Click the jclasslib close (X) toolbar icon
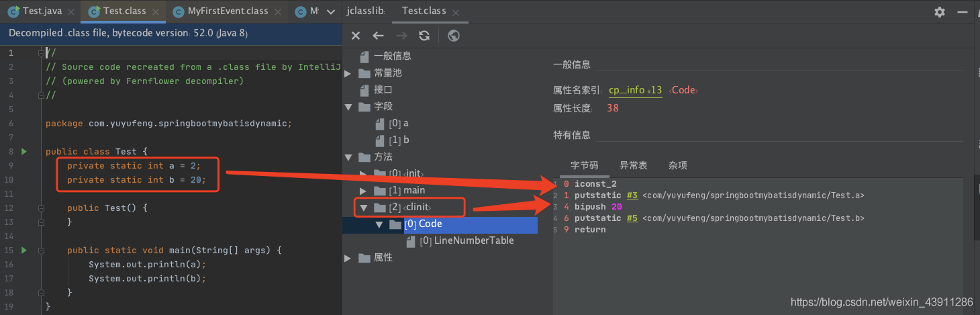Image resolution: width=980 pixels, height=315 pixels. [356, 36]
